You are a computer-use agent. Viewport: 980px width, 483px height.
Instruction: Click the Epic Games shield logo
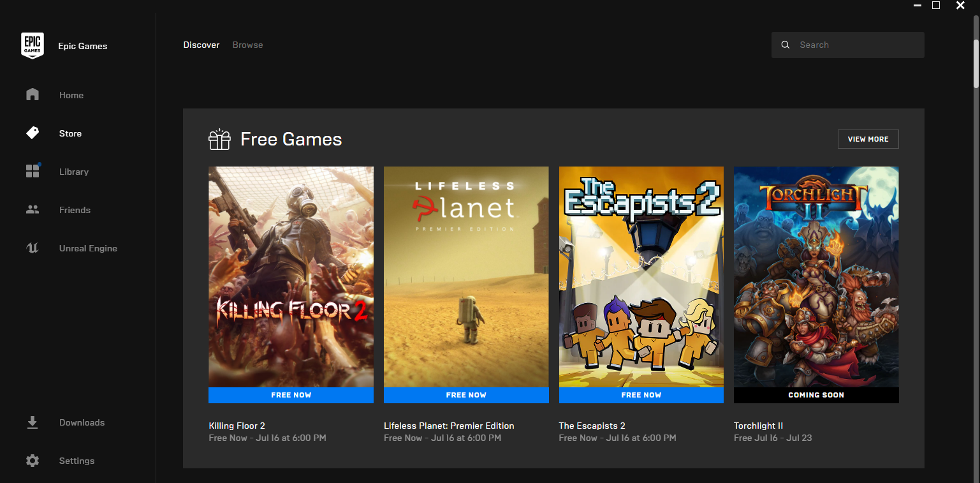[33, 45]
